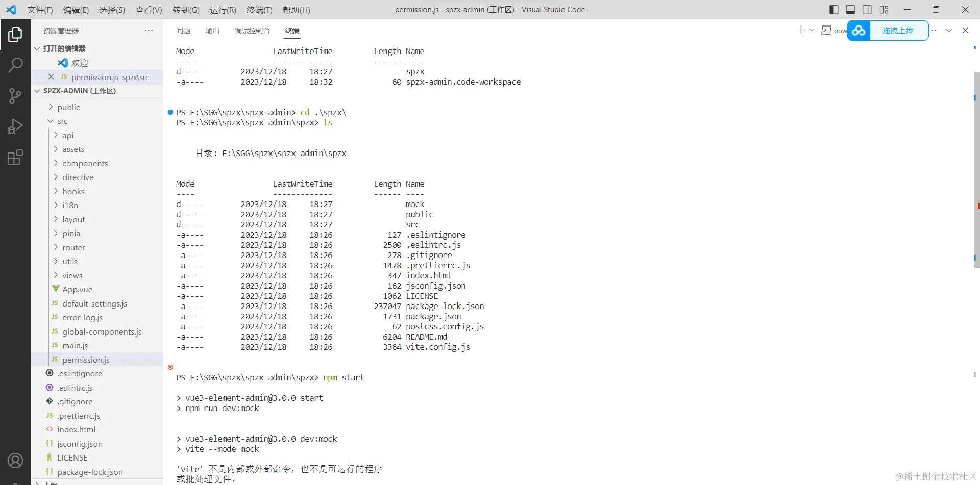The image size is (980, 485).
Task: Switch to the 调试控制台 panel tab
Action: 252,31
